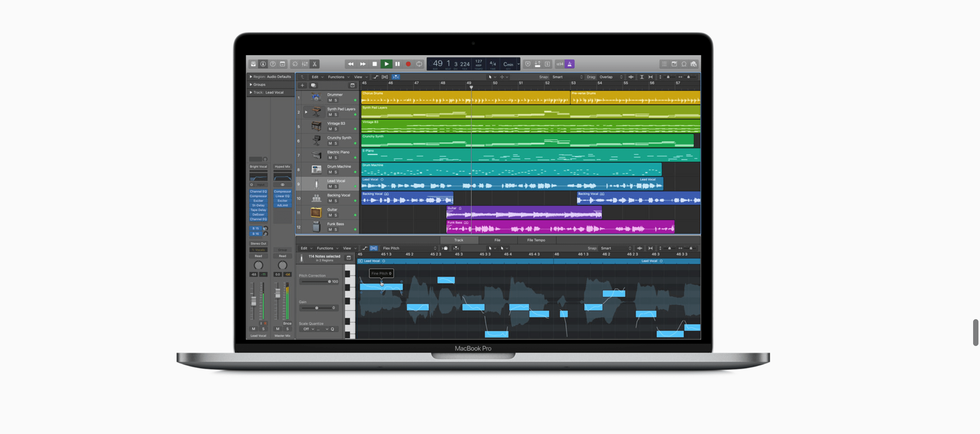
Task: Mute the Drummer track
Action: pyautogui.click(x=330, y=100)
